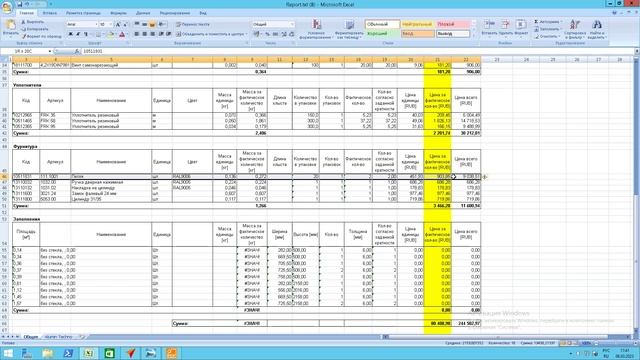Decrease font size with the small A icon
640x360 pixels.
click(x=125, y=24)
